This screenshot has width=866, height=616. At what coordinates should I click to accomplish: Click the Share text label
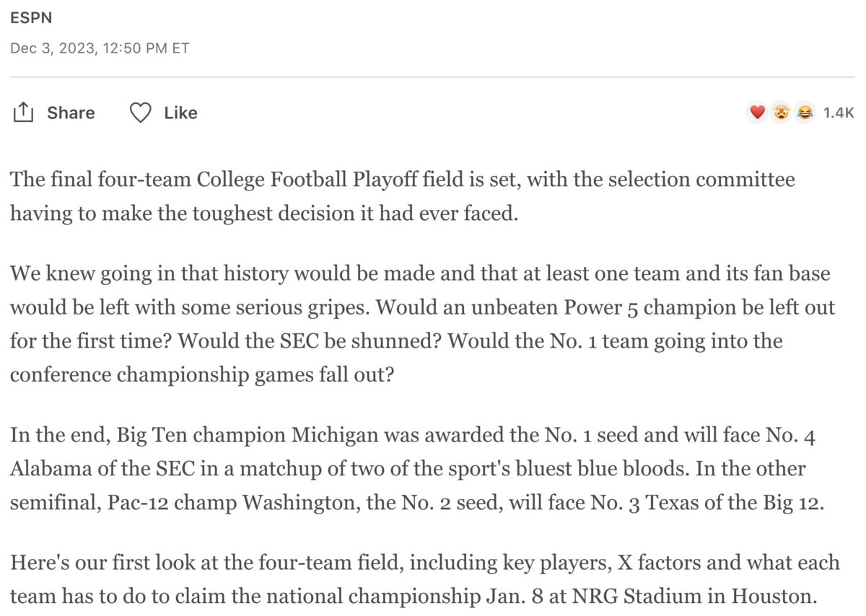pyautogui.click(x=71, y=113)
